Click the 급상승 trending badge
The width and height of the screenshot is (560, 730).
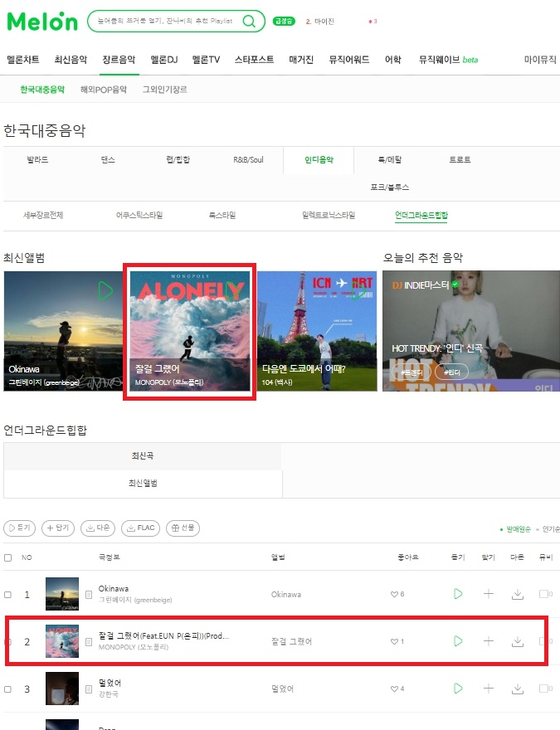[284, 21]
